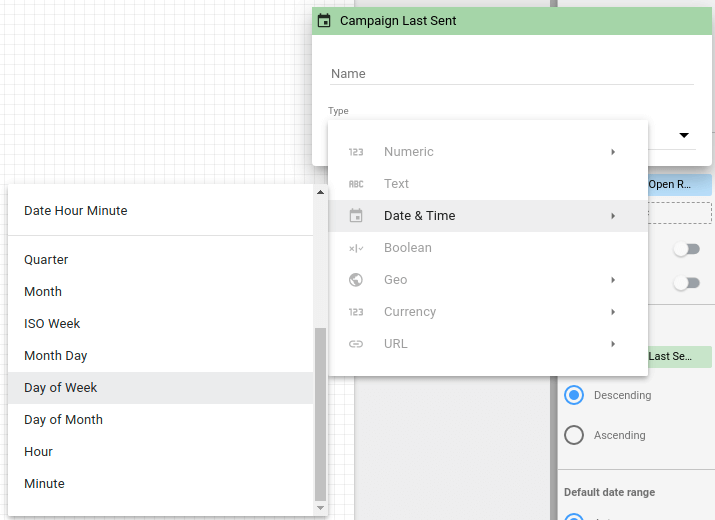Select the Date & Time type option
The image size is (715, 520).
tap(488, 216)
